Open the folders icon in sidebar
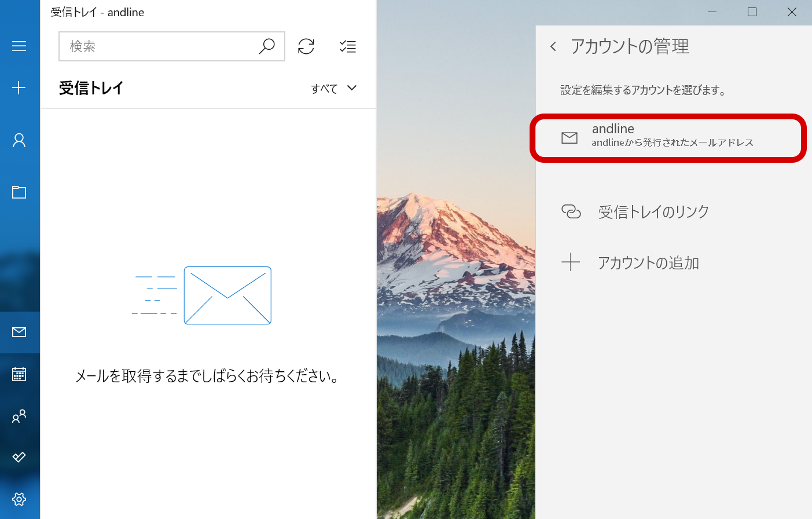Image resolution: width=812 pixels, height=519 pixels. click(x=19, y=192)
